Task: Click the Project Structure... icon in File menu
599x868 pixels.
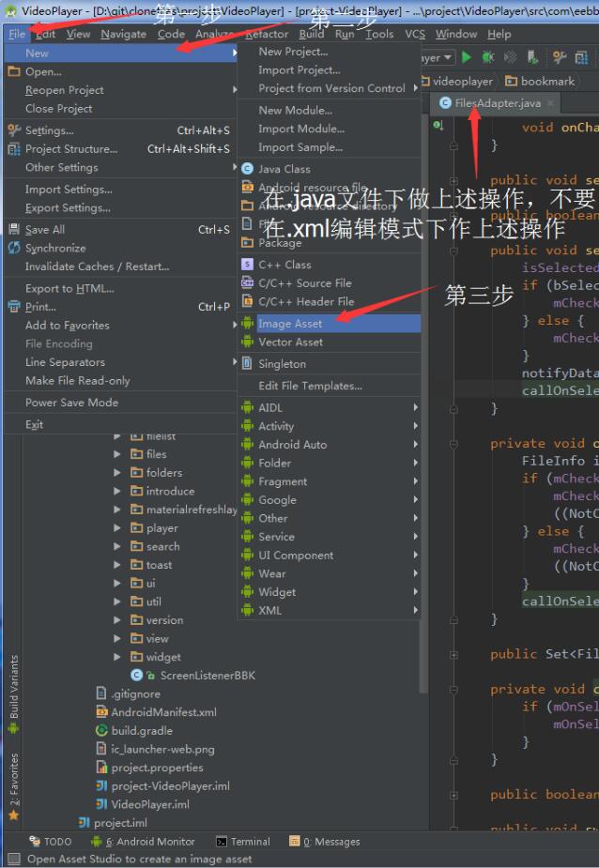Action: (14, 149)
